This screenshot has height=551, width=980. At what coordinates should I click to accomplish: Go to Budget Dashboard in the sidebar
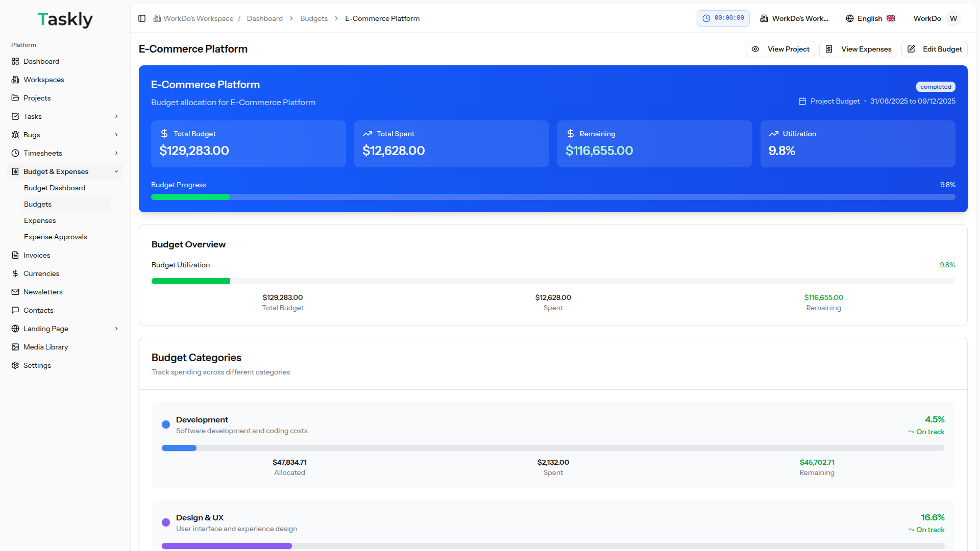coord(55,188)
